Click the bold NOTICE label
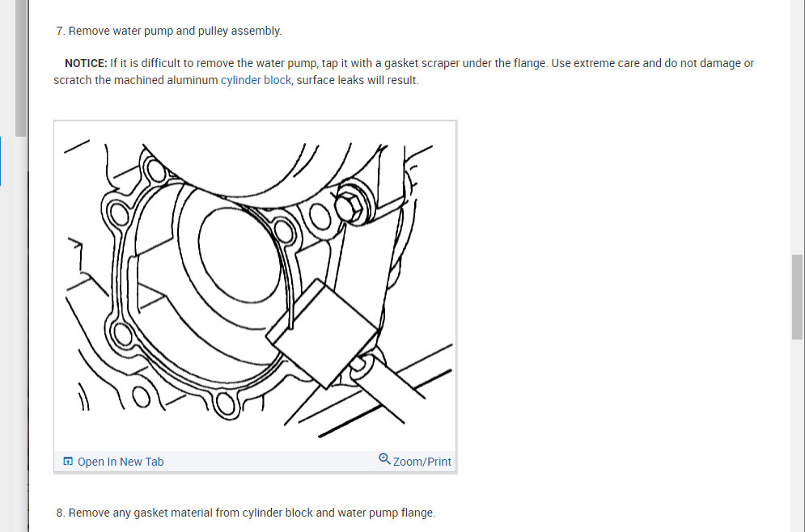The width and height of the screenshot is (805, 532). click(x=86, y=63)
